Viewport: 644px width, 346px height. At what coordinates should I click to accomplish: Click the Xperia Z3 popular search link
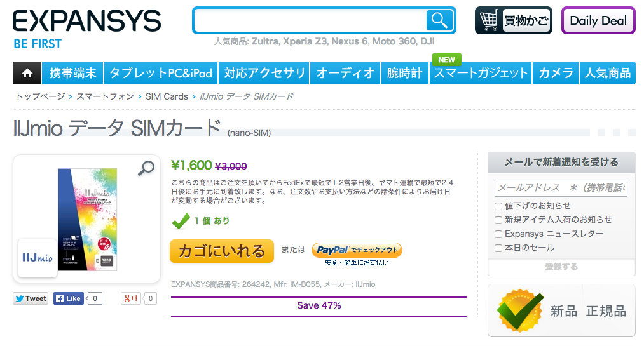tap(305, 41)
